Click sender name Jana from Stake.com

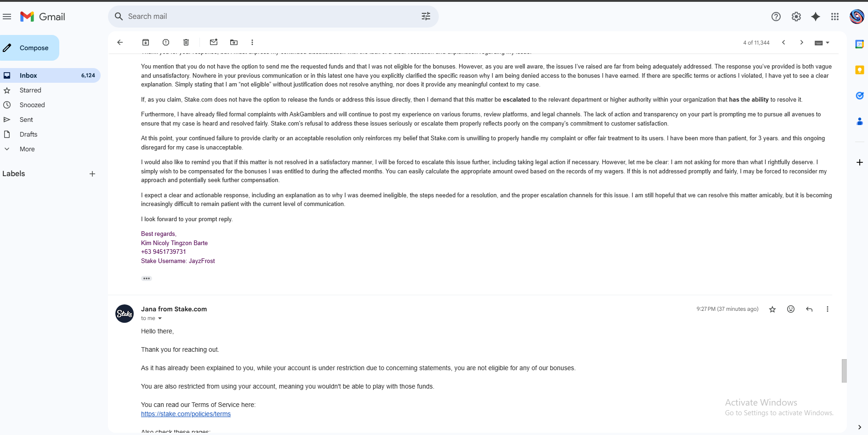[x=174, y=309]
